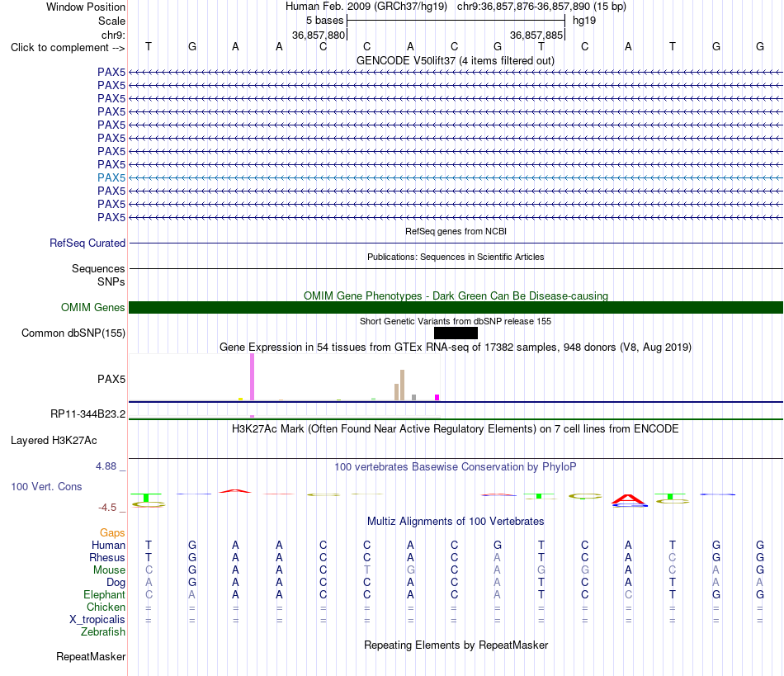Open the 'Common dbSNP(155)' track label
The image size is (784, 676).
(x=73, y=333)
